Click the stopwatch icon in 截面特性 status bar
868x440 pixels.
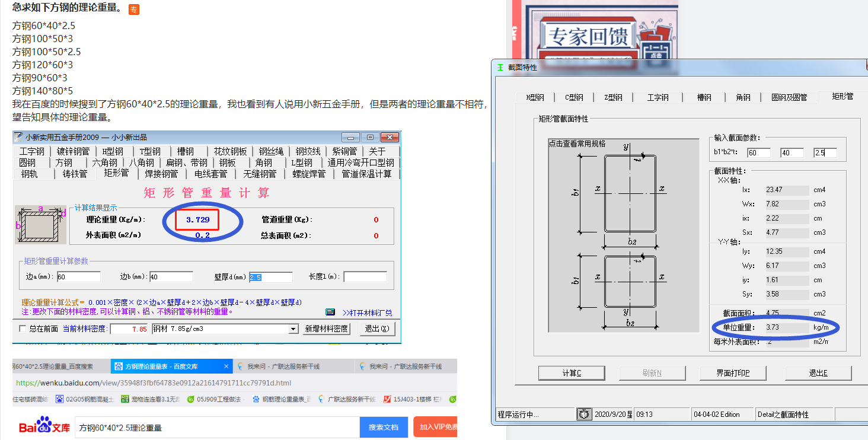[x=585, y=414]
